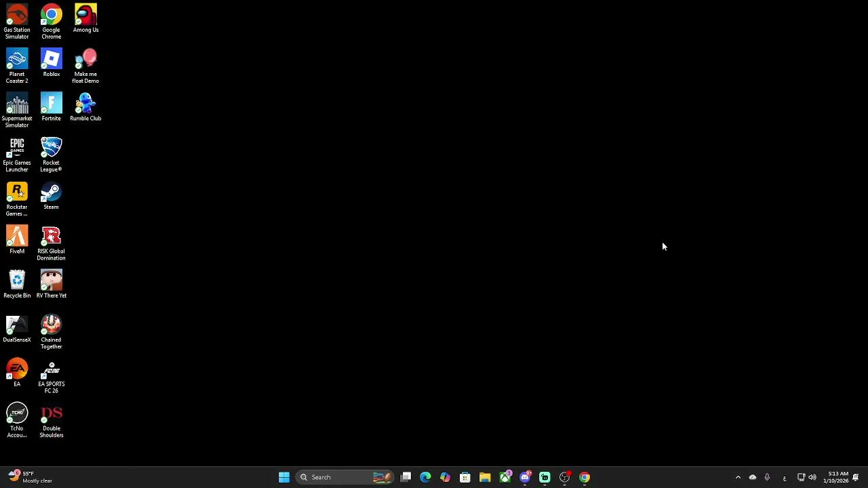This screenshot has width=868, height=488.
Task: Select the Make me float Demo icon
Action: [x=85, y=66]
